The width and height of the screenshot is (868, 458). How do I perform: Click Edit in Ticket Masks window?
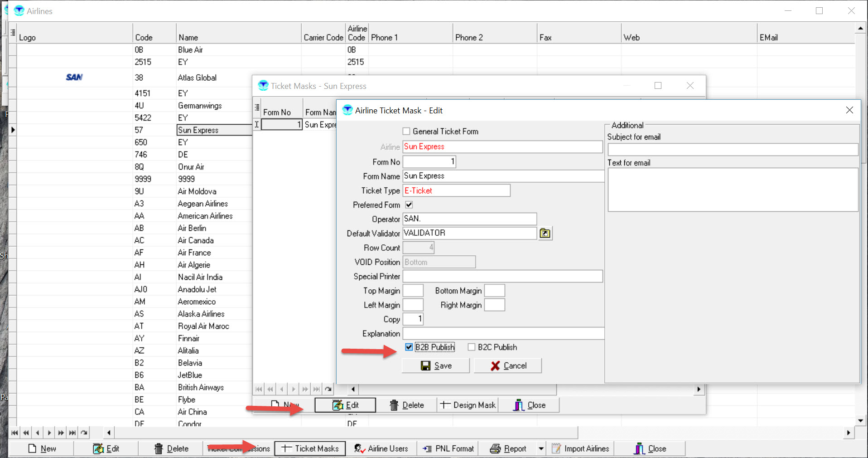pyautogui.click(x=345, y=405)
